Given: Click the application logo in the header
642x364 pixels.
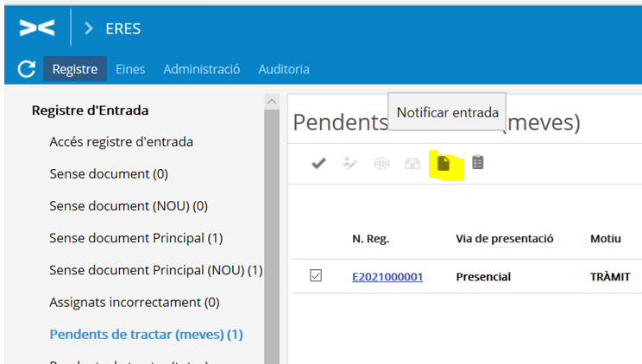Looking at the screenshot, I should coord(37,28).
